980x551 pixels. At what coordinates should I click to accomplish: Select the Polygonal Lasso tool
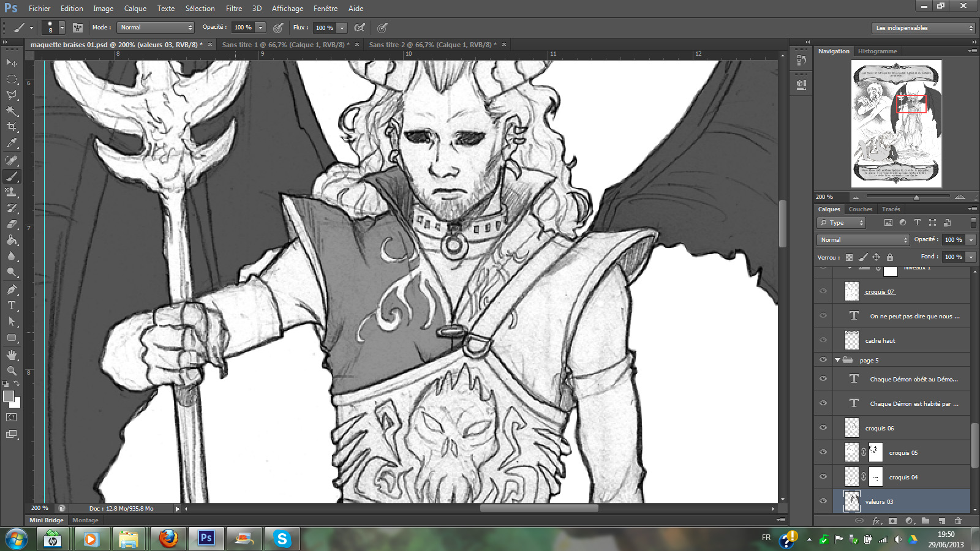click(12, 95)
